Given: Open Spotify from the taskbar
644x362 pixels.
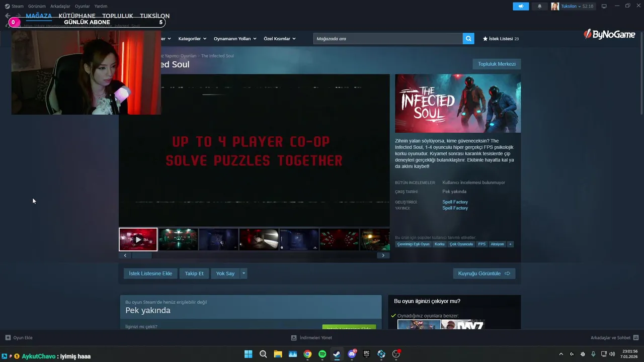Looking at the screenshot, I should (x=323, y=354).
